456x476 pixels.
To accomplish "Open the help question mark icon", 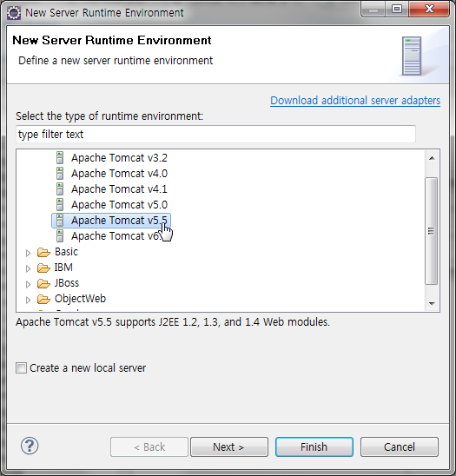I will coord(30,446).
